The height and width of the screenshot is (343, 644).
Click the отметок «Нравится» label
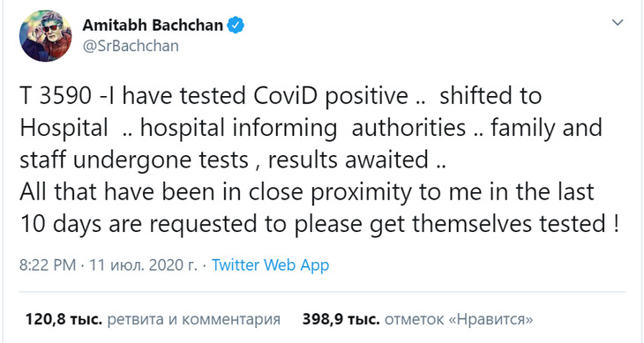tap(459, 319)
